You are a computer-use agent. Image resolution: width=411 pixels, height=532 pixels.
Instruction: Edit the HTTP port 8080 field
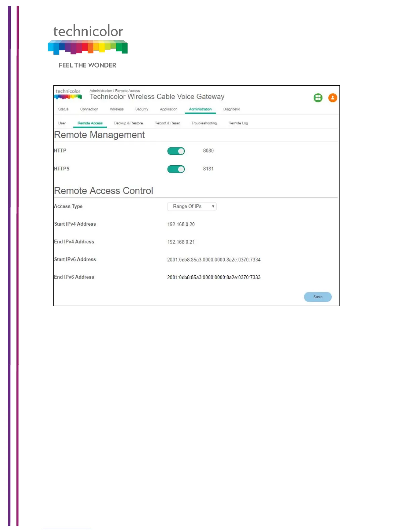click(x=208, y=151)
